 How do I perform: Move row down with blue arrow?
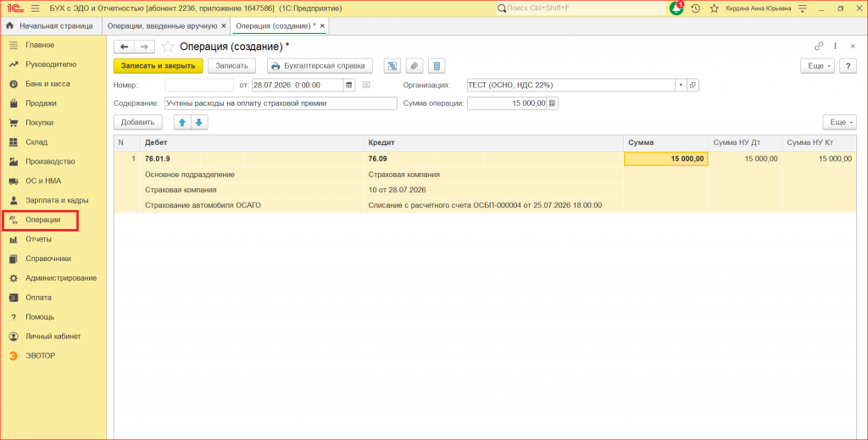[x=199, y=122]
